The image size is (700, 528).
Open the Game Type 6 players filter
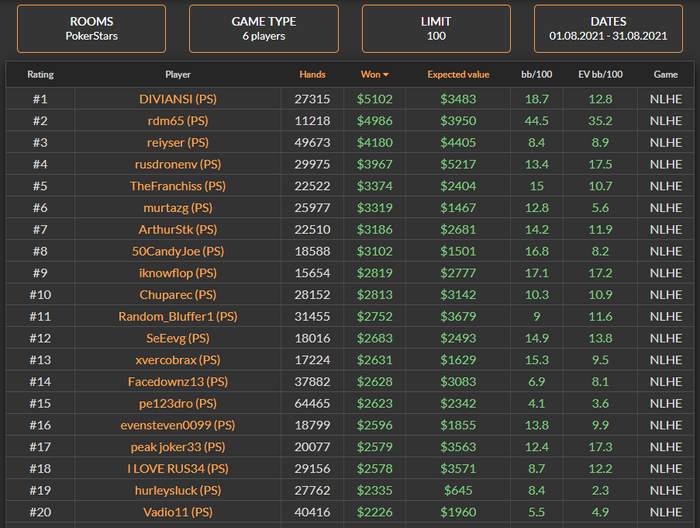(264, 28)
